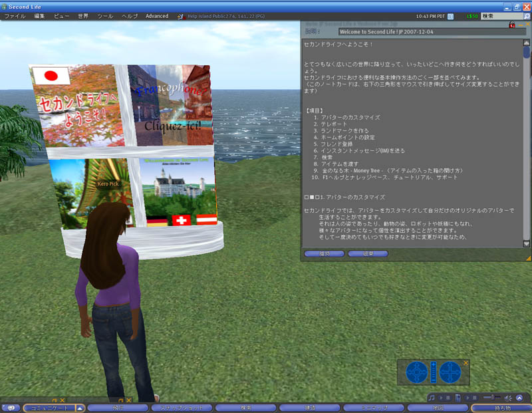
Task: Close the second minimized chat tab
Action: (x=129, y=400)
